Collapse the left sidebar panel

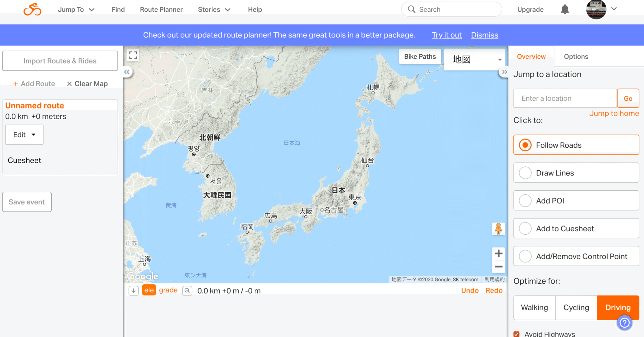(x=127, y=72)
